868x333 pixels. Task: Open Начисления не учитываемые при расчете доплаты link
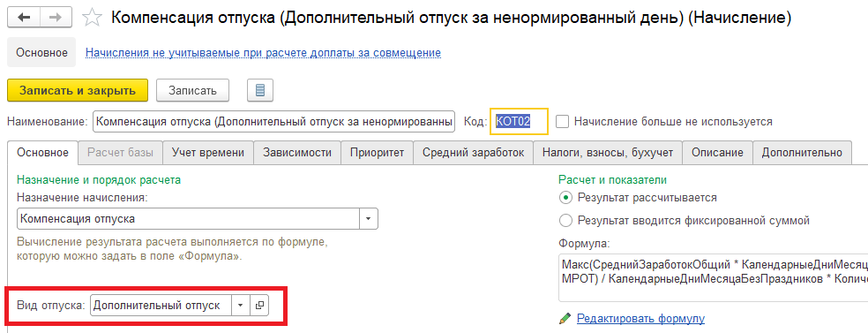[263, 53]
